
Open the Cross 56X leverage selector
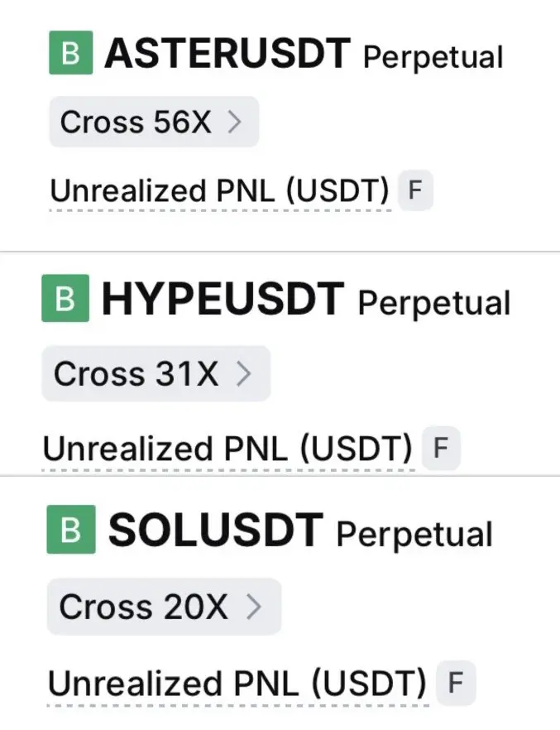(x=154, y=122)
